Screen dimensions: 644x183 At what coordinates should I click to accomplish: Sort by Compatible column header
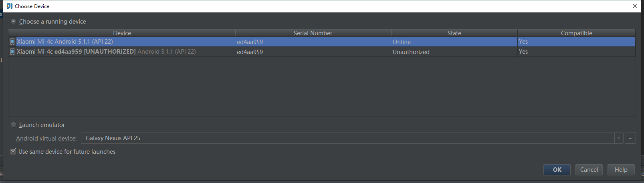(x=576, y=33)
